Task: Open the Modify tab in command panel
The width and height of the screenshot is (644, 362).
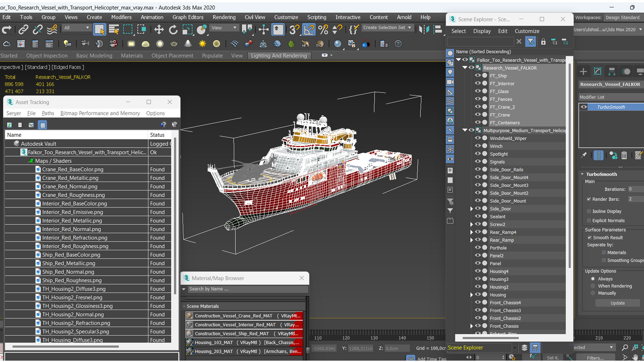Action: pos(598,71)
